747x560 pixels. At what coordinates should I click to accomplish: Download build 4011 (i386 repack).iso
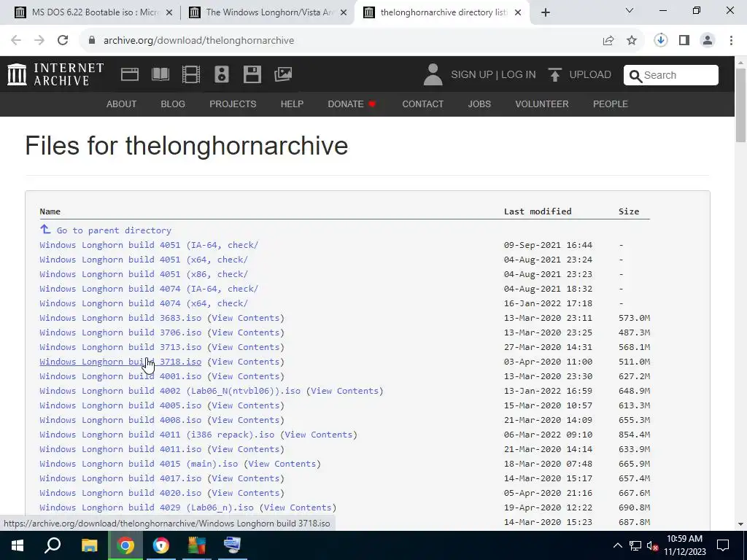157,435
